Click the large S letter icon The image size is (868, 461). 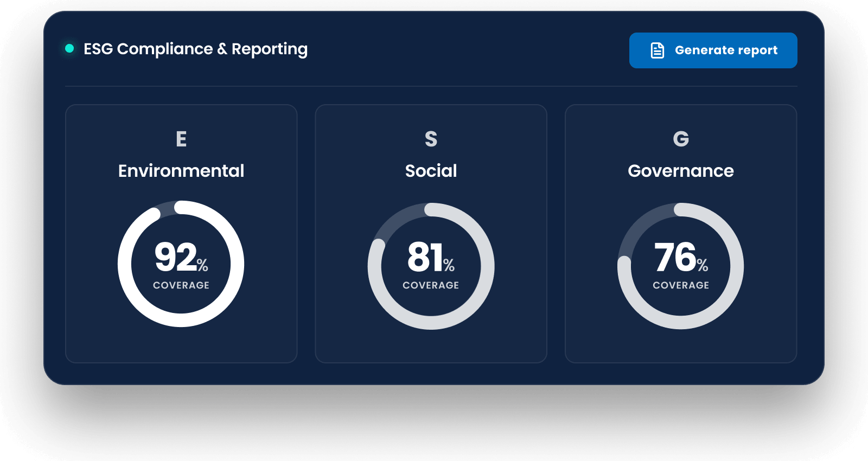coord(431,139)
